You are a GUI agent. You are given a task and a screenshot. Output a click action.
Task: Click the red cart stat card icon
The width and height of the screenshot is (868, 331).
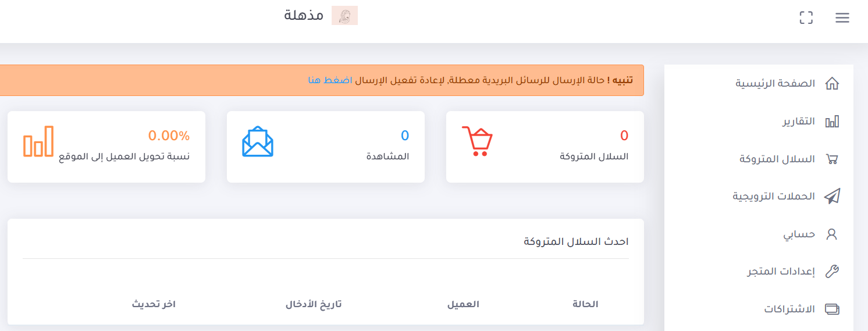(x=477, y=141)
